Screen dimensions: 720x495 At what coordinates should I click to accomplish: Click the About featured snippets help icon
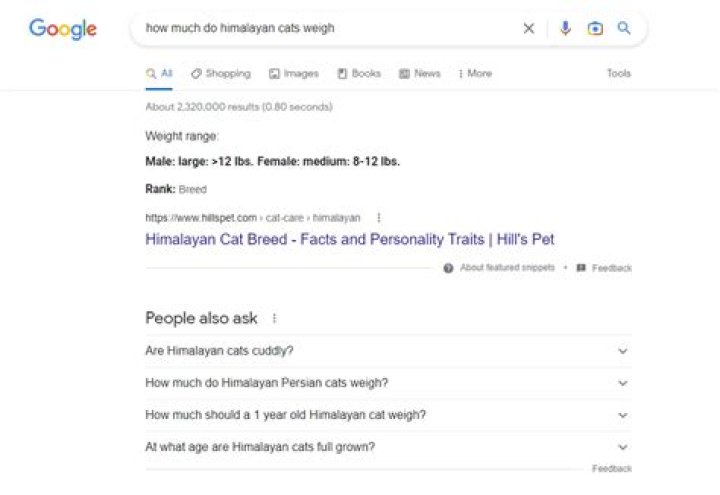[x=449, y=268]
